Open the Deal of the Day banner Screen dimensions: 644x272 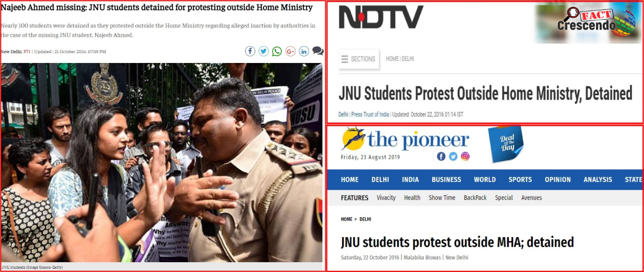[506, 144]
